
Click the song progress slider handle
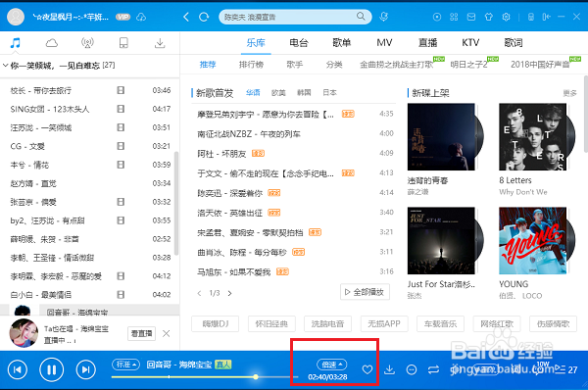tap(256, 376)
